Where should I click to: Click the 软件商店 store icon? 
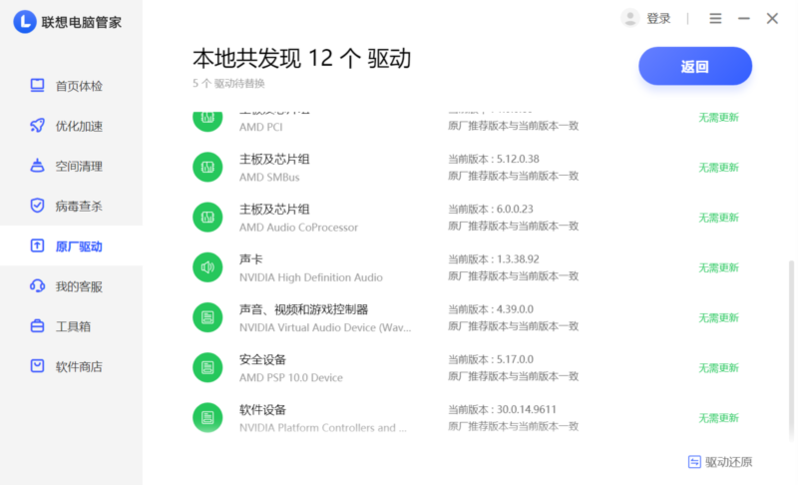pyautogui.click(x=37, y=367)
